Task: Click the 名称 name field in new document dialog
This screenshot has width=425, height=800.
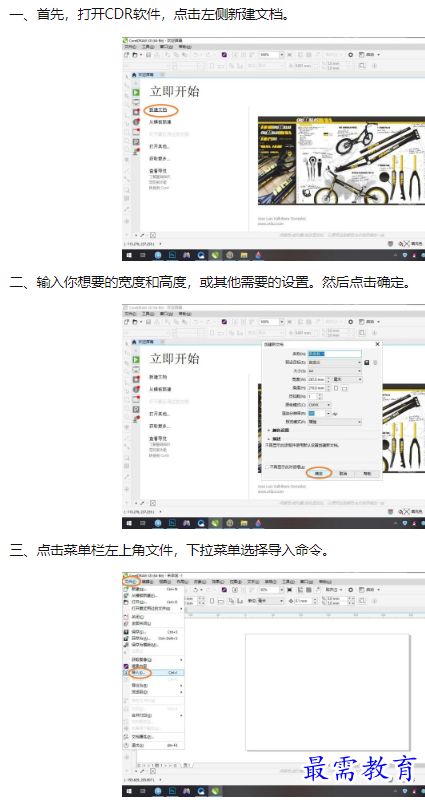Action: (334, 354)
